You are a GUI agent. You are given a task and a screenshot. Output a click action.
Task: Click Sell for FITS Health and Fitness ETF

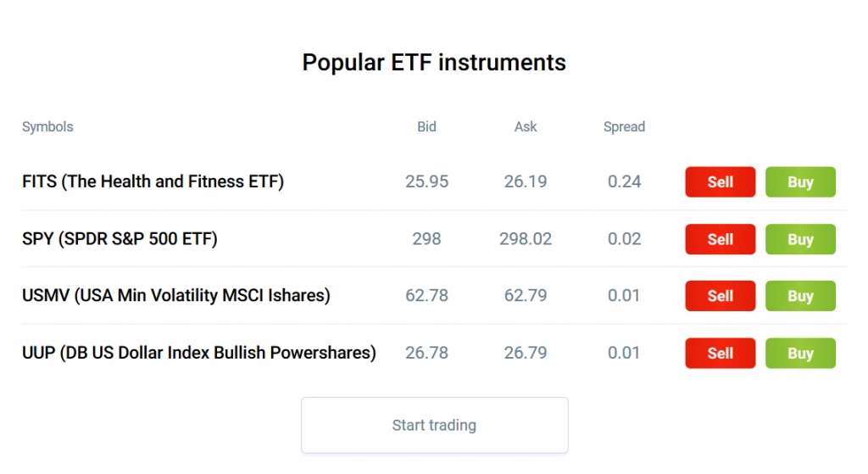coord(720,181)
